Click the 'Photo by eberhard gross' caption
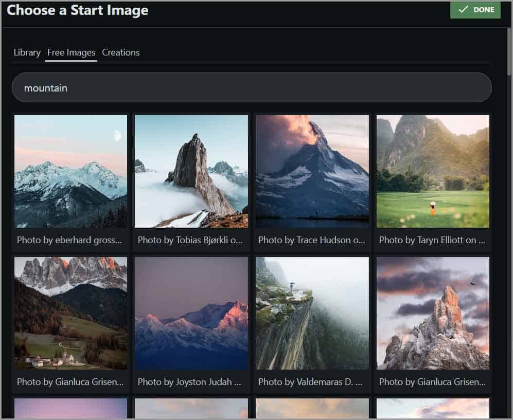Screen dimensions: 513x420 [69, 240]
